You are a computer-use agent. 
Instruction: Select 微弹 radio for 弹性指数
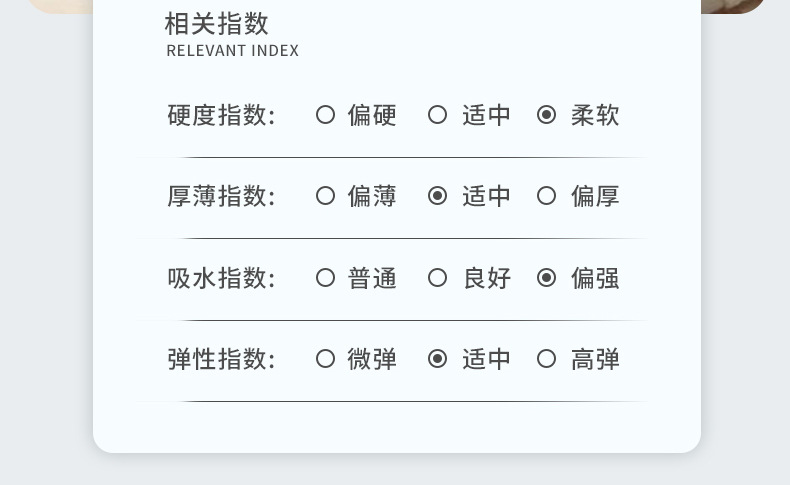(325, 359)
